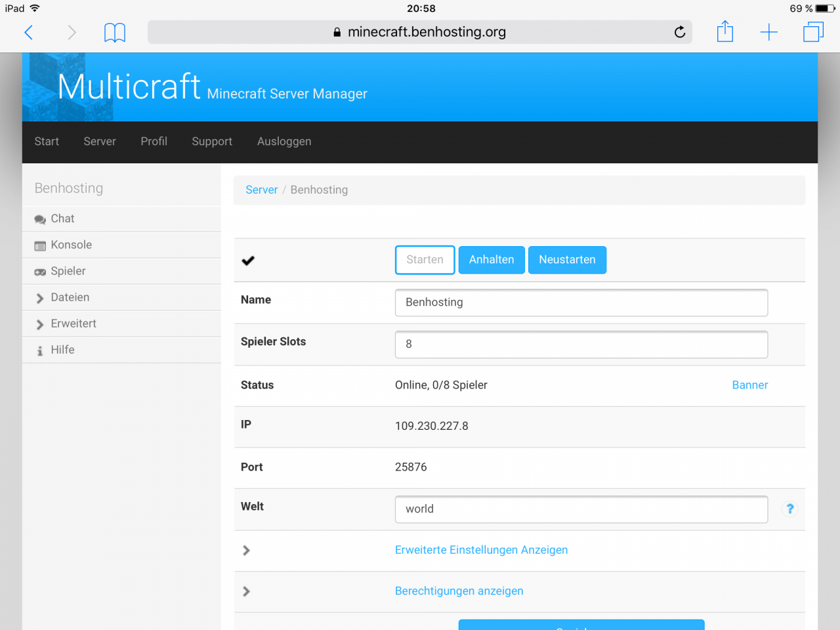Open Chat in the sidebar
This screenshot has height=630, width=840.
point(62,219)
